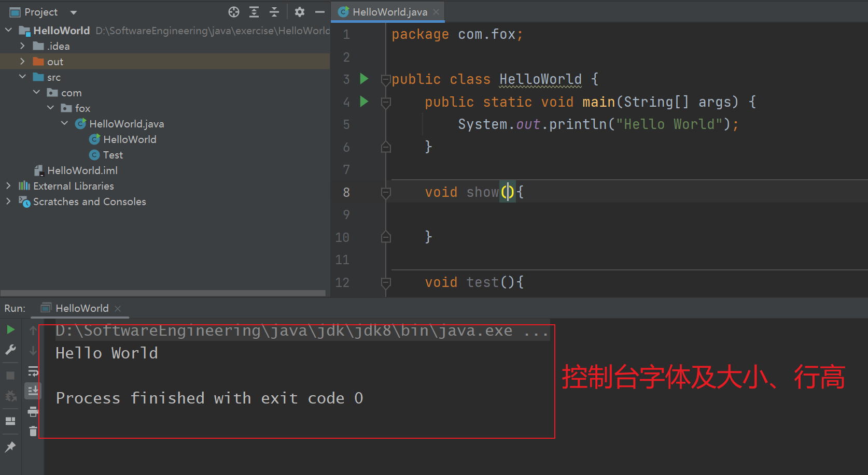This screenshot has width=868, height=475.
Task: Expand External Libraries
Action: [x=8, y=185]
